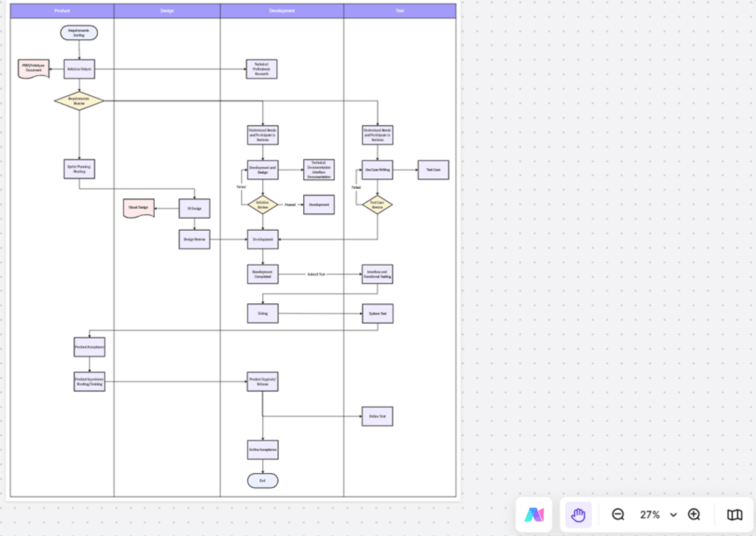Select the Hand pan tool
Screen dimensions: 756x536
coord(578,515)
